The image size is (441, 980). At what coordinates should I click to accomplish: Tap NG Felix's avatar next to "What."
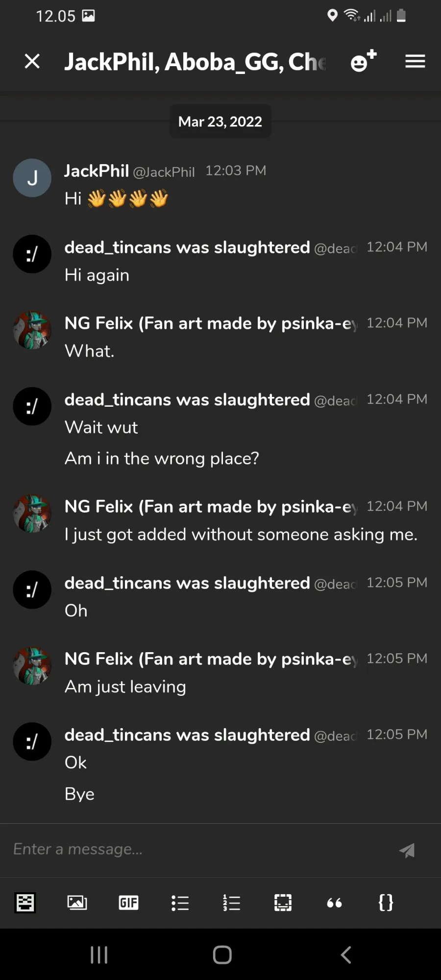32,330
